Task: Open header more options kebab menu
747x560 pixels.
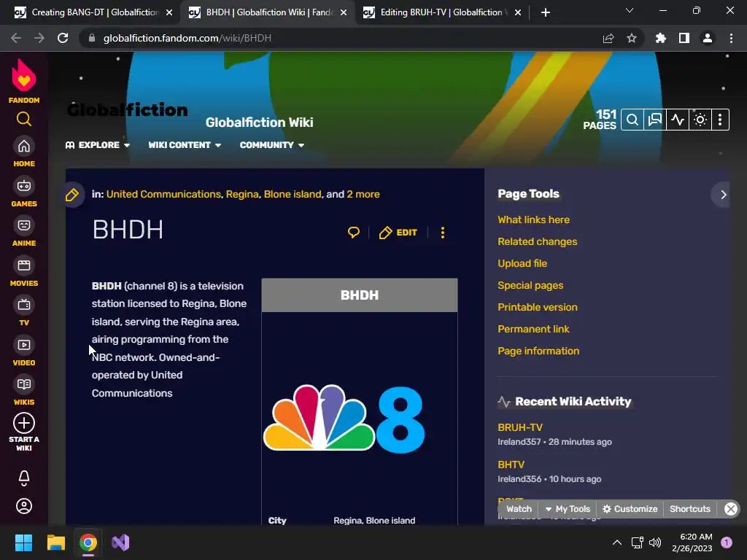Action: pyautogui.click(x=720, y=120)
